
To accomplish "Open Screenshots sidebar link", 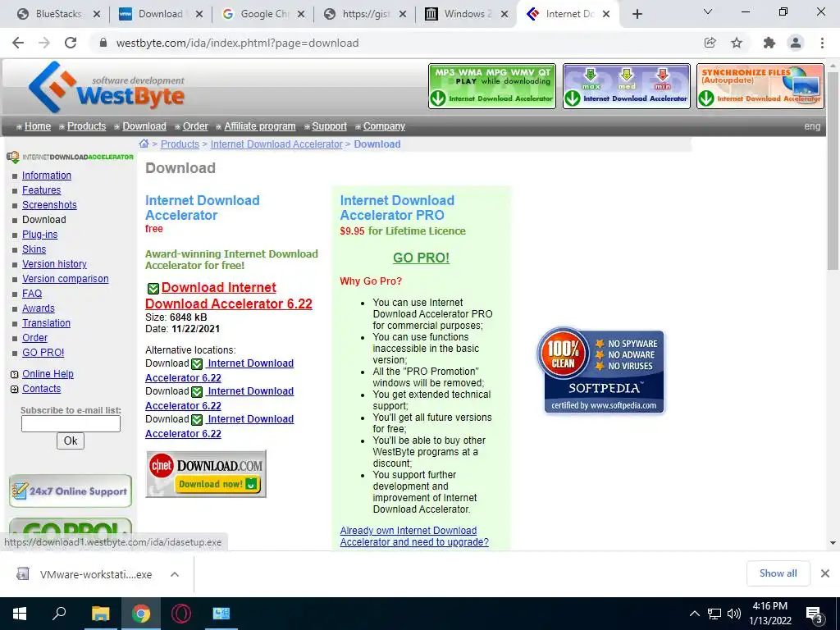I will pos(49,204).
